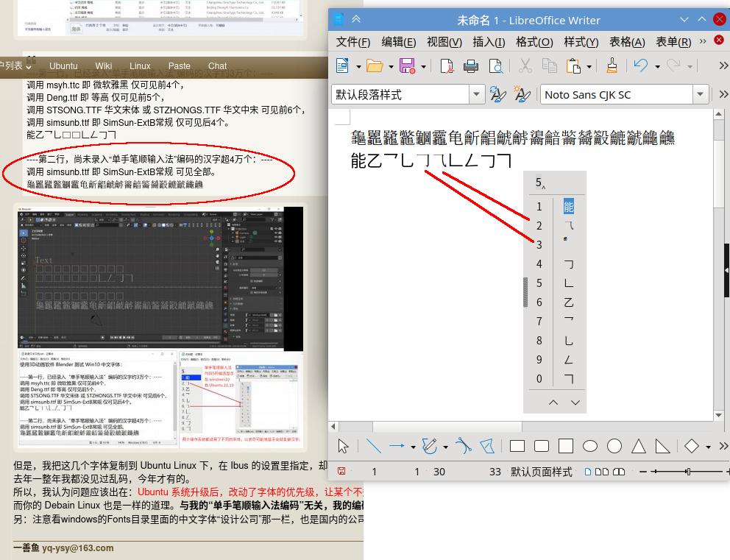Viewport: 730px width, 560px height.
Task: Expand the Paste options dropdown arrow
Action: 589,66
